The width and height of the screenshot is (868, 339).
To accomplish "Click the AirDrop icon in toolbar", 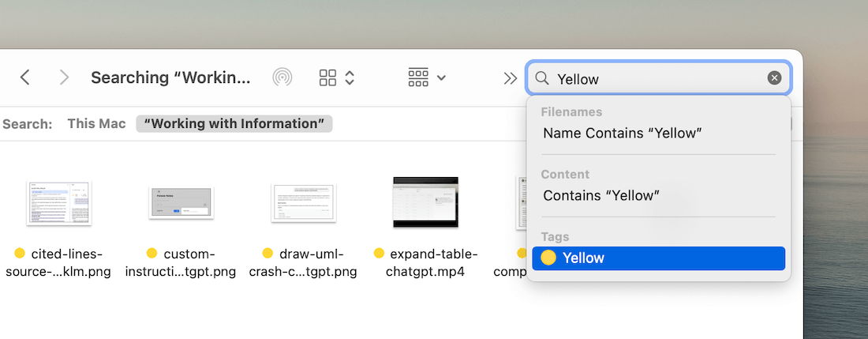I will (282, 77).
